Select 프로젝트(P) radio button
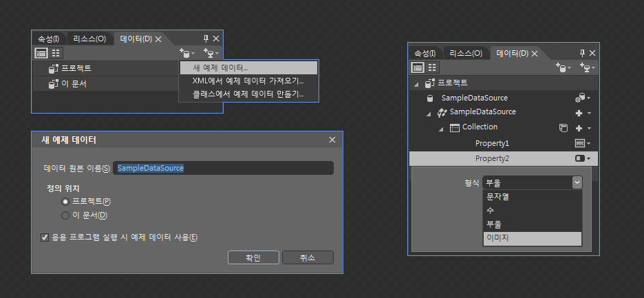This screenshot has width=644, height=298. pos(65,202)
